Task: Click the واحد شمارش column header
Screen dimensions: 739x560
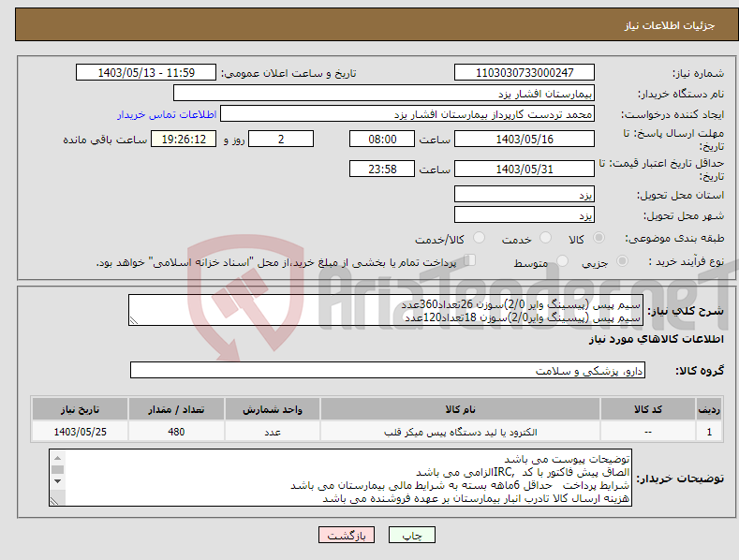Action: click(273, 409)
